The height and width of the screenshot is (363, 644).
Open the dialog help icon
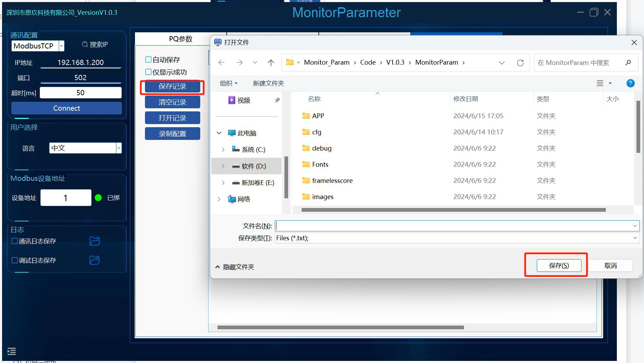point(630,83)
